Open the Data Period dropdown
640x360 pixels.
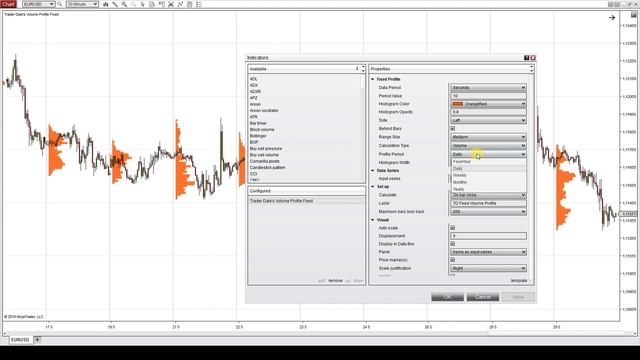coord(488,87)
